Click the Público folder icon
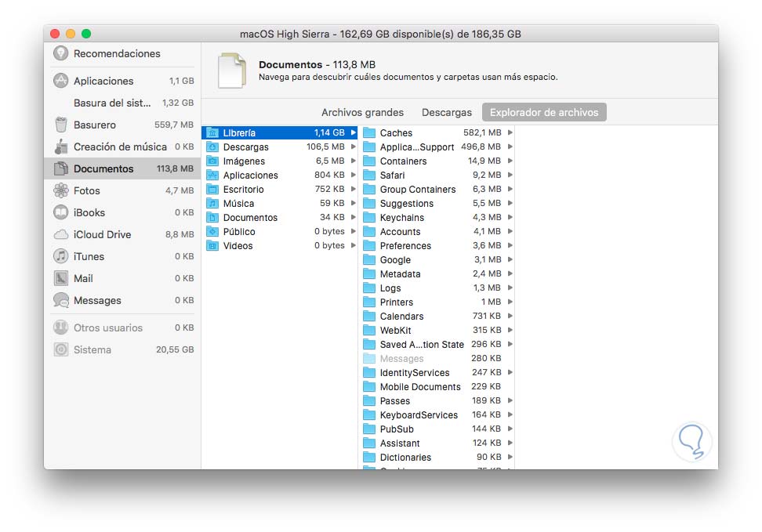Image resolution: width=762 pixels, height=532 pixels. tap(212, 231)
